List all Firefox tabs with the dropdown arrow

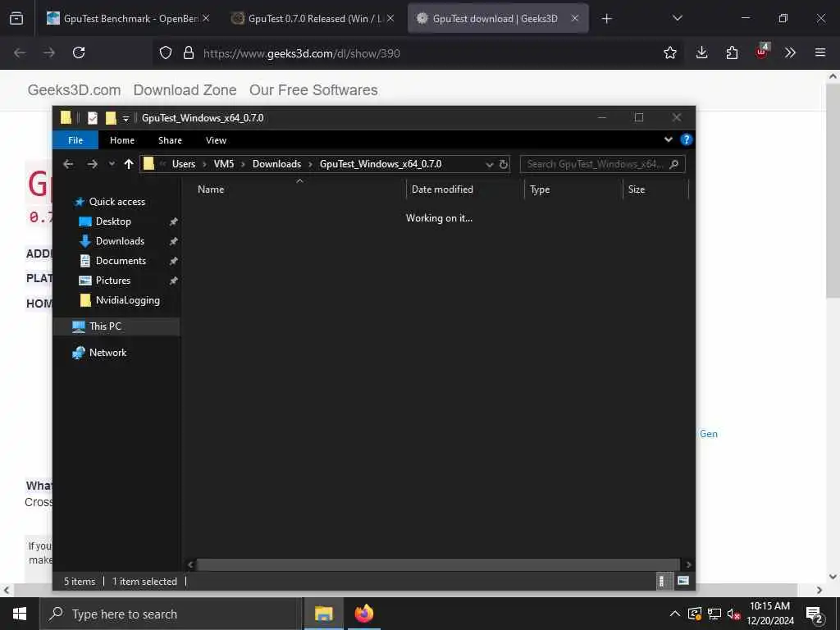pyautogui.click(x=677, y=19)
